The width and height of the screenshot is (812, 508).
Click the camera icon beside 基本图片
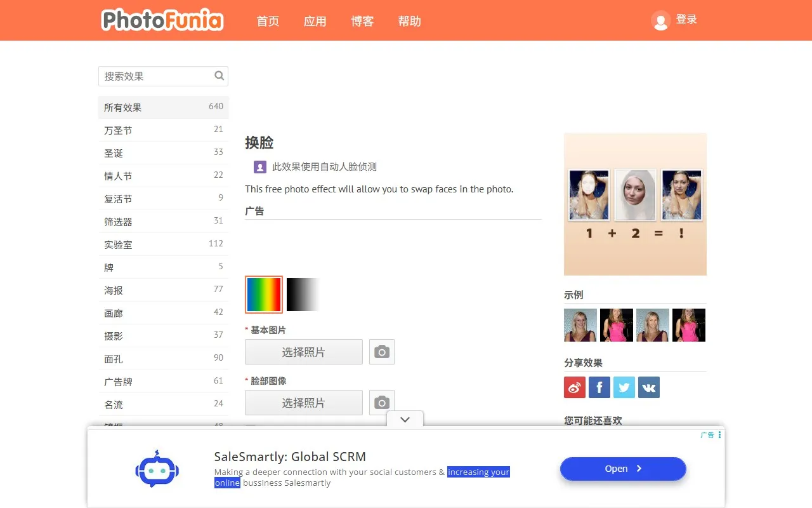tap(381, 352)
